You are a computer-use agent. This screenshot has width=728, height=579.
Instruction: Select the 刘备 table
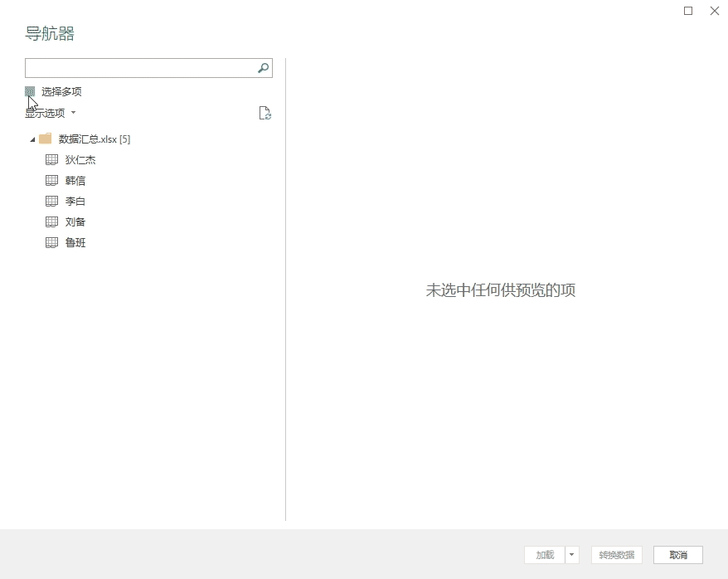point(75,222)
